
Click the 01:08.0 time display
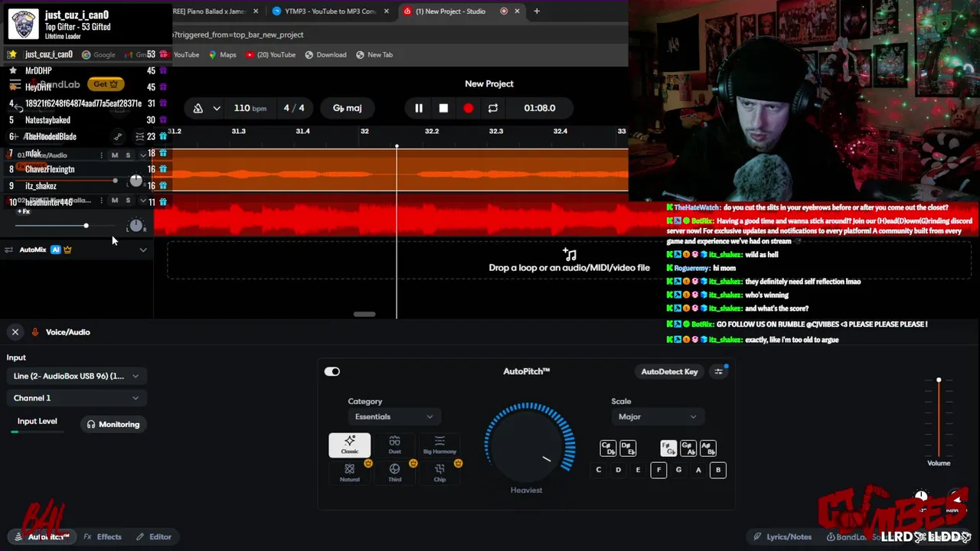(540, 108)
